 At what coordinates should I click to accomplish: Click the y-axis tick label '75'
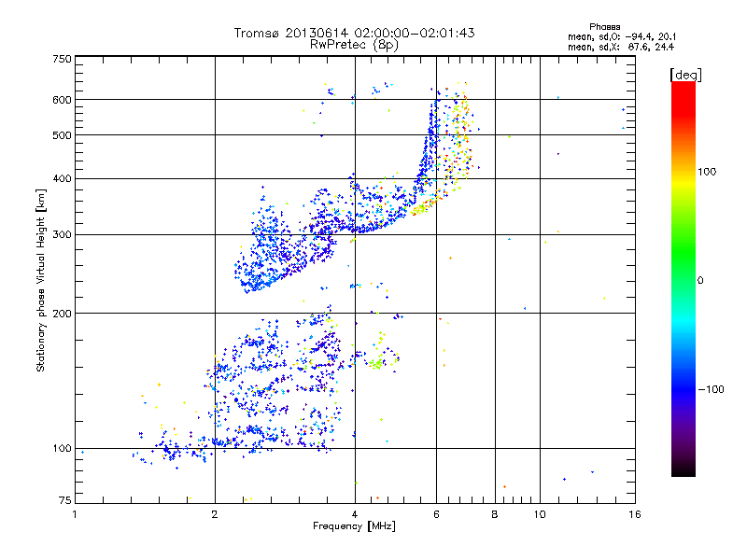(65, 500)
